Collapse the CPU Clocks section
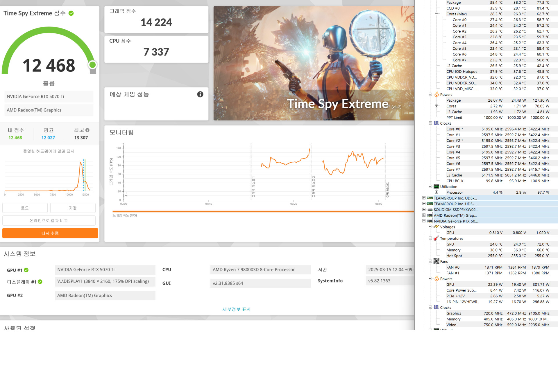The height and width of the screenshot is (392, 558). tap(430, 123)
